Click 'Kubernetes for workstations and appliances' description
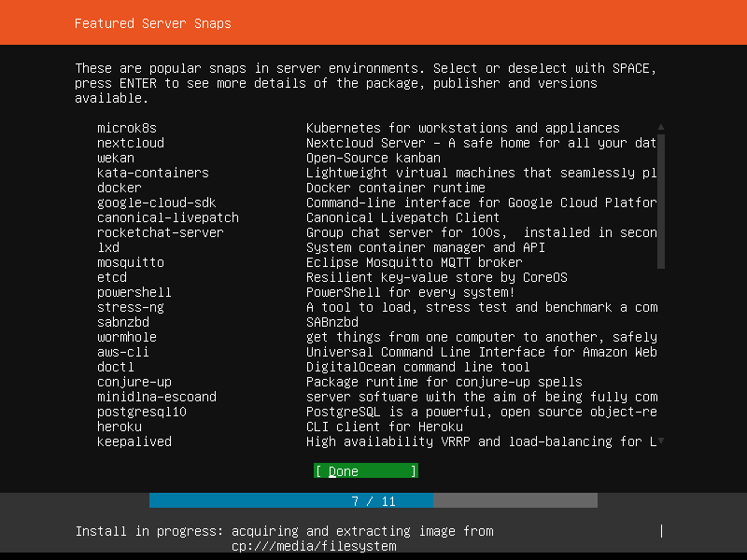This screenshot has height=560, width=747. [462, 128]
